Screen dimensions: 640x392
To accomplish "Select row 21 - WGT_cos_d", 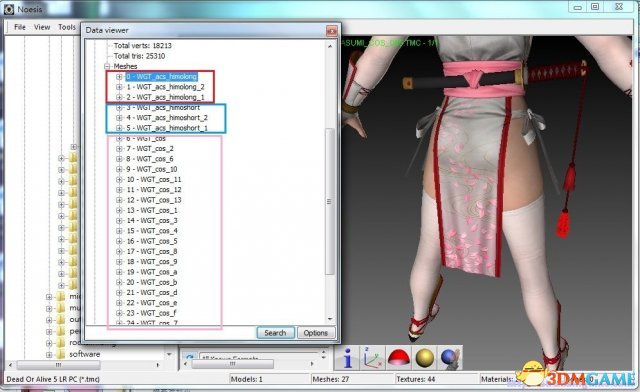I will click(x=151, y=292).
